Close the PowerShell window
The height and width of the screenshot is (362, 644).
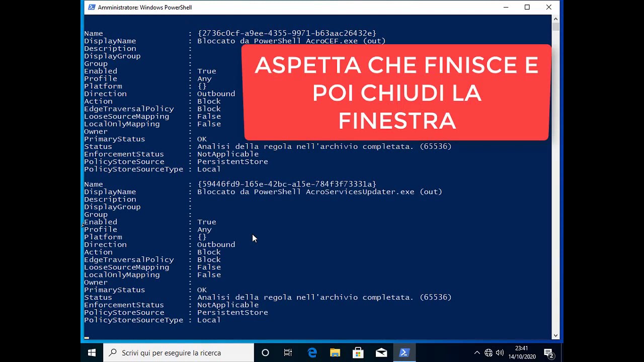(x=549, y=7)
